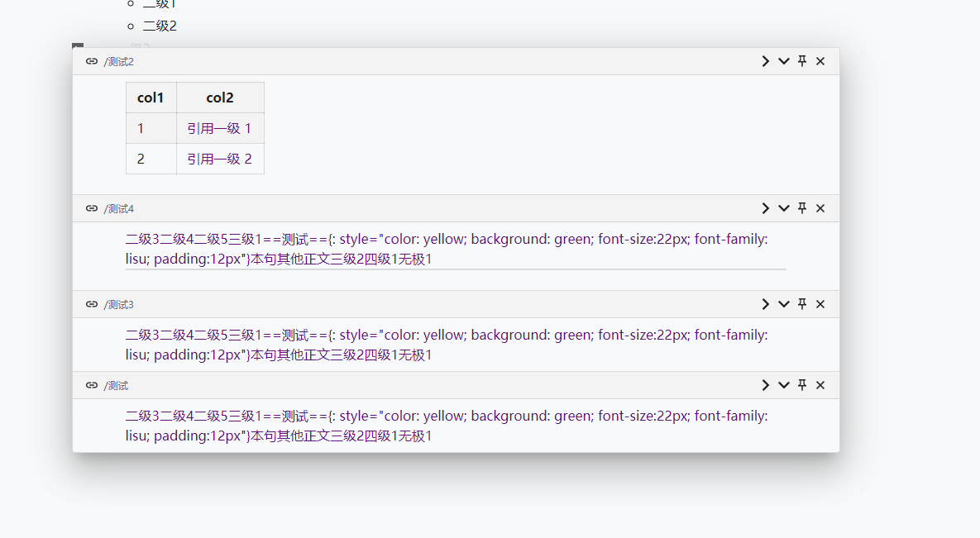The image size is (980, 538).
Task: Collapse the /测试 panel with down chevron
Action: (784, 385)
